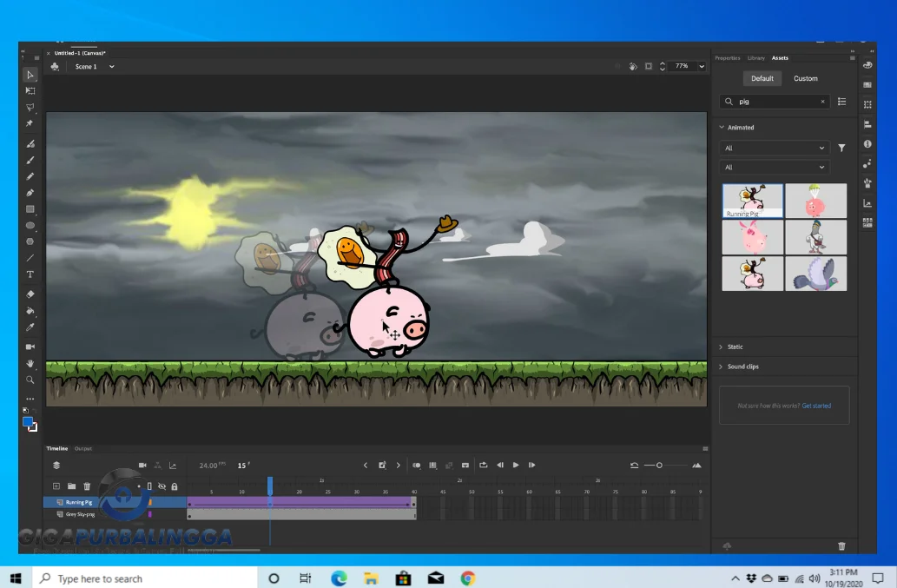Viewport: 897px width, 588px height.
Task: Open the Info panel icon
Action: (867, 144)
